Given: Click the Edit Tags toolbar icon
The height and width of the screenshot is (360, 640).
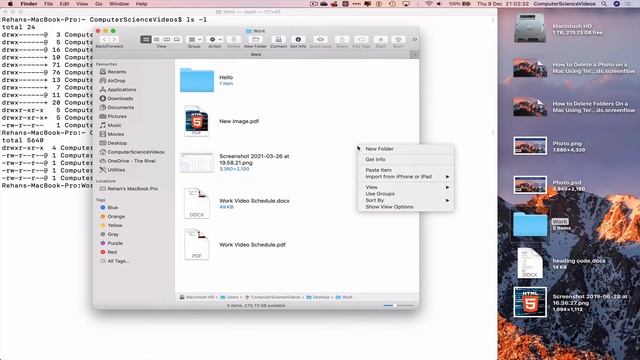Looking at the screenshot, I should tap(361, 40).
